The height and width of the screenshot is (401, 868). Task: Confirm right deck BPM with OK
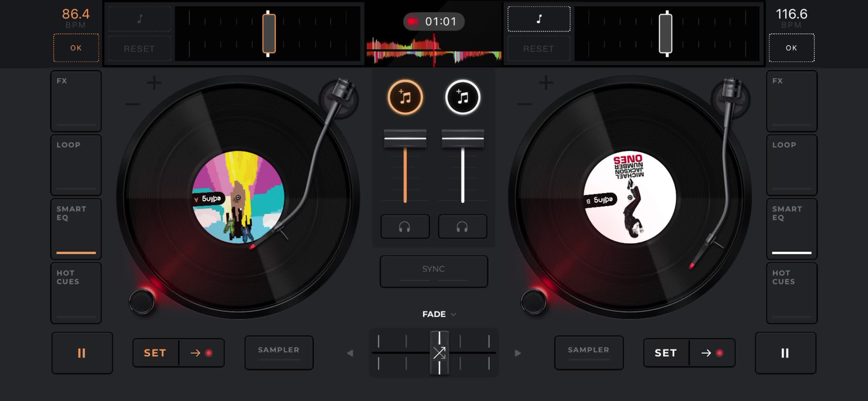click(x=792, y=48)
